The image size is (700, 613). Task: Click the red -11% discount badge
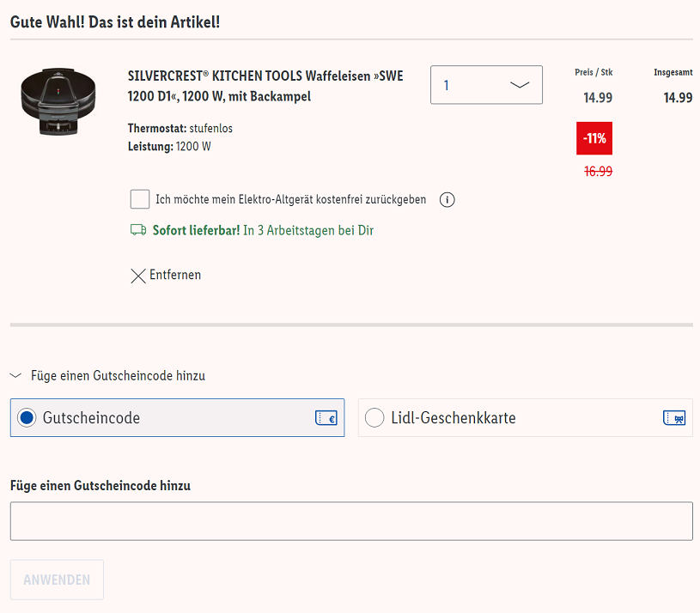click(x=594, y=138)
